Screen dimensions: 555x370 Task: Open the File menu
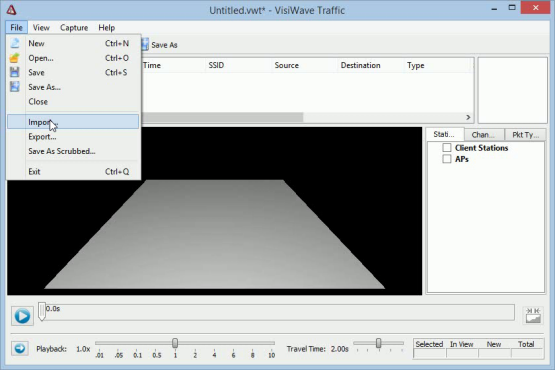coord(16,28)
